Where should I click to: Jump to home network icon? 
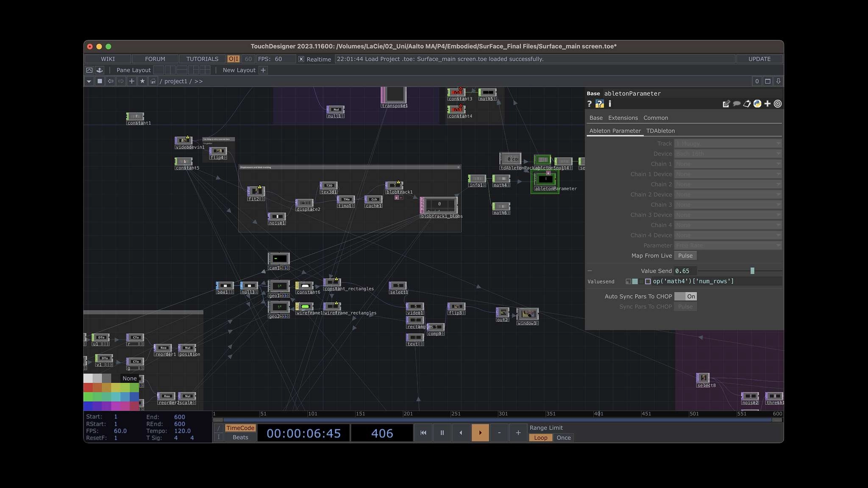(x=153, y=81)
